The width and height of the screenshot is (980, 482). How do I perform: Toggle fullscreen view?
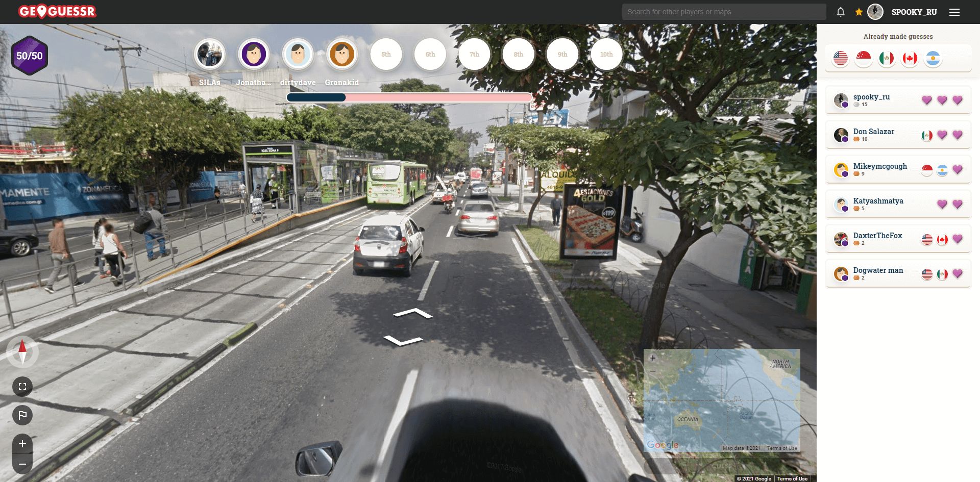click(22, 387)
